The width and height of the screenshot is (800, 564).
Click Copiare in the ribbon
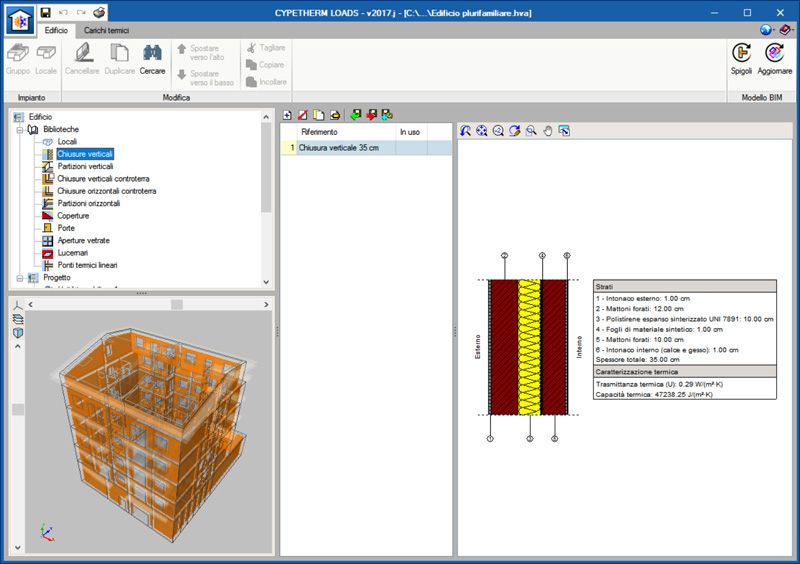[265, 65]
